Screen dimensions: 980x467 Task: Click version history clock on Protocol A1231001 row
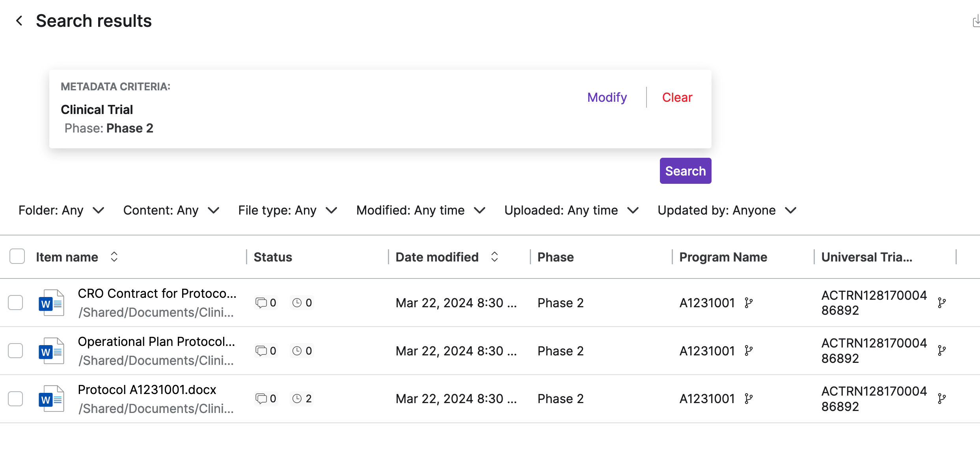(297, 399)
